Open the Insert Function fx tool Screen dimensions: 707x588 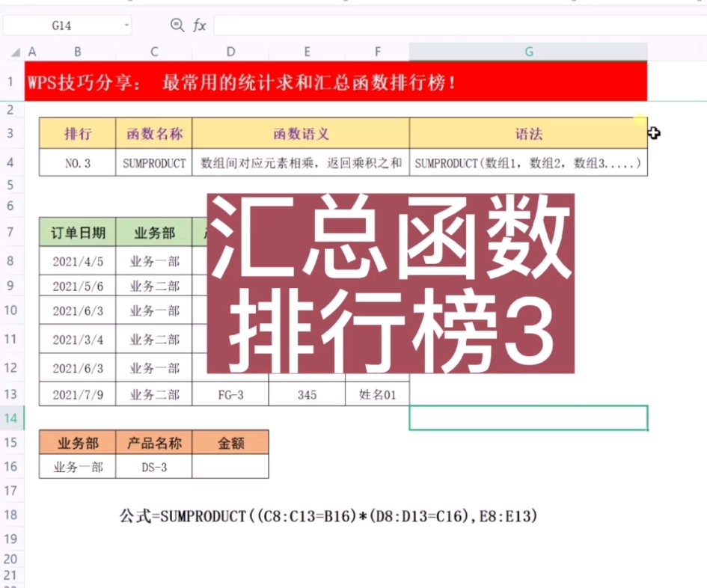coord(198,25)
